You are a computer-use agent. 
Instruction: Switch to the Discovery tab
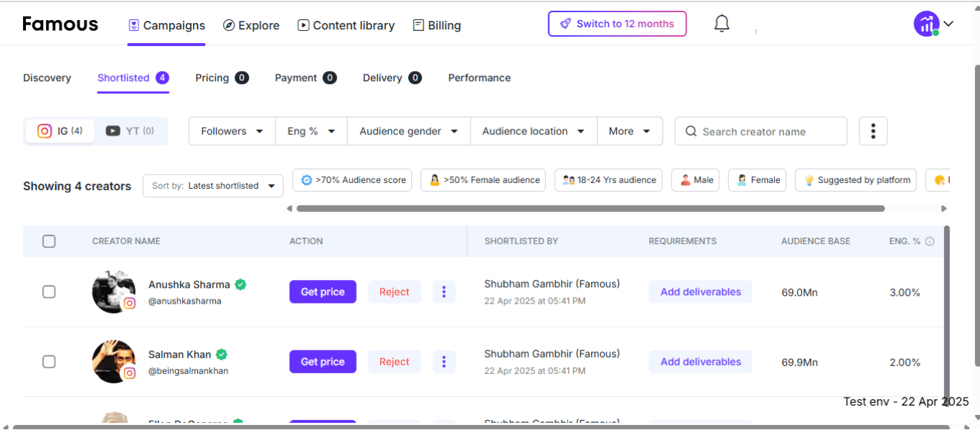(47, 78)
